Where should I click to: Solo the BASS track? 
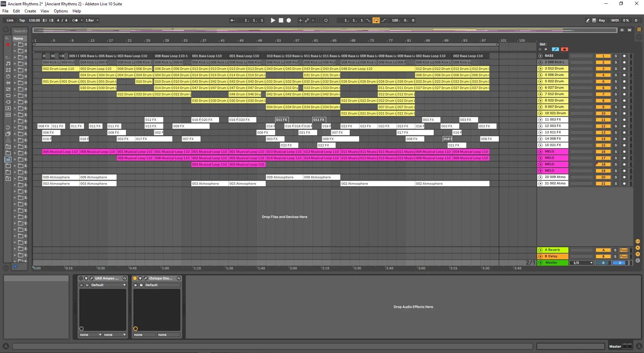coord(615,56)
